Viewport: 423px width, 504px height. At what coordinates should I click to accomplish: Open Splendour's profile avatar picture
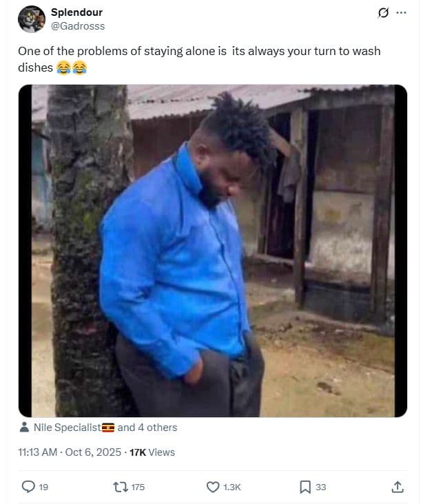click(31, 19)
